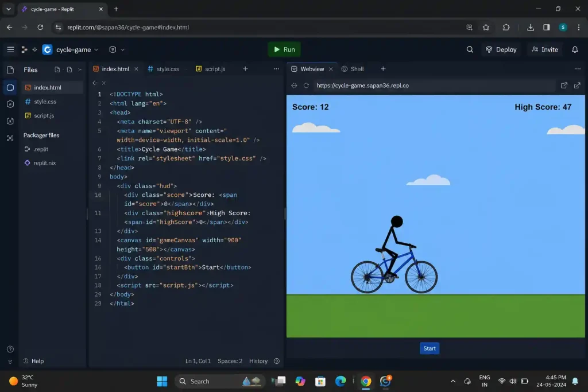Click the 32°C Sunny weather widget

[x=23, y=381]
